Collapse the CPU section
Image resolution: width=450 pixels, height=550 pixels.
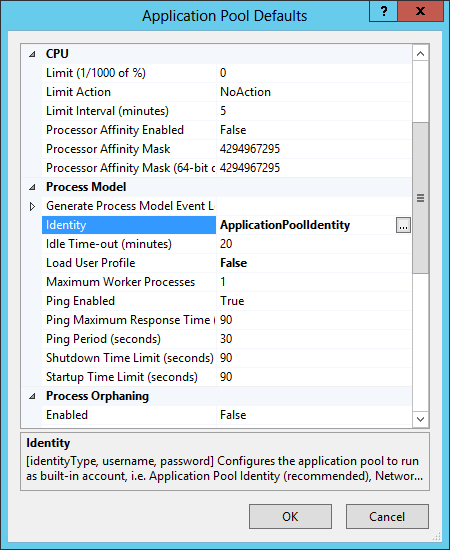click(32, 54)
